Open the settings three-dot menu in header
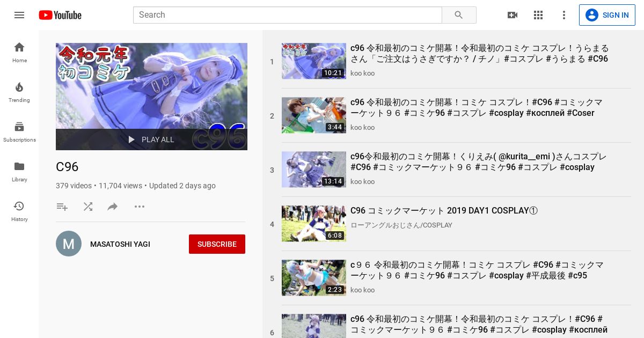644x338 pixels. coord(564,15)
